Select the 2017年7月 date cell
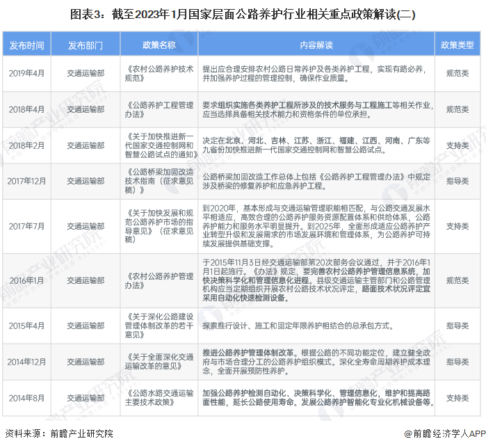 pyautogui.click(x=26, y=225)
